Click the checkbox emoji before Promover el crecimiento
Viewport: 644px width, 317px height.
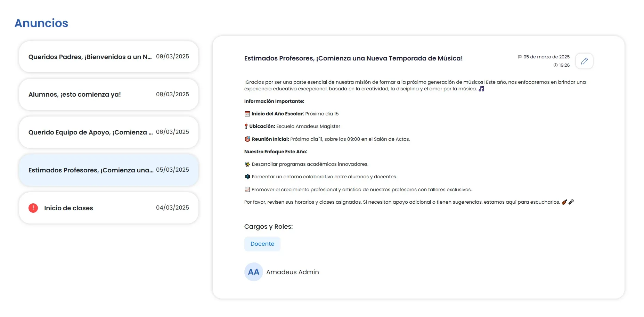coord(247,189)
